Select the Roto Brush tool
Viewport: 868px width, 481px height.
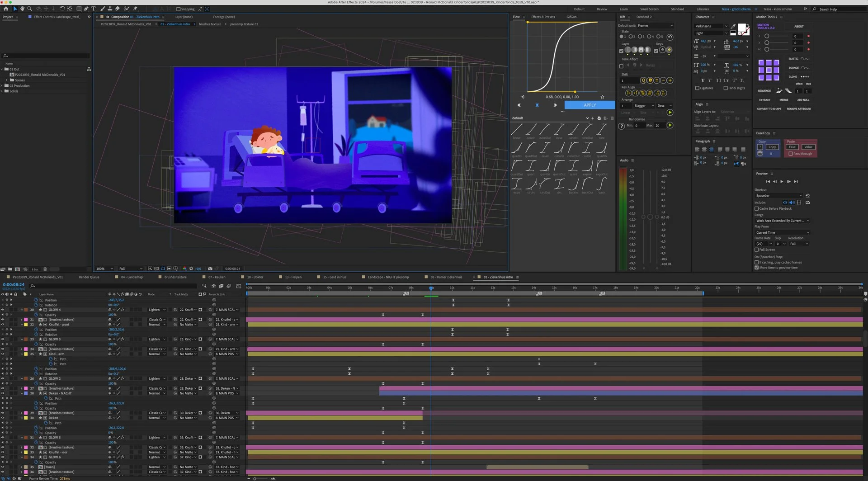127,9
